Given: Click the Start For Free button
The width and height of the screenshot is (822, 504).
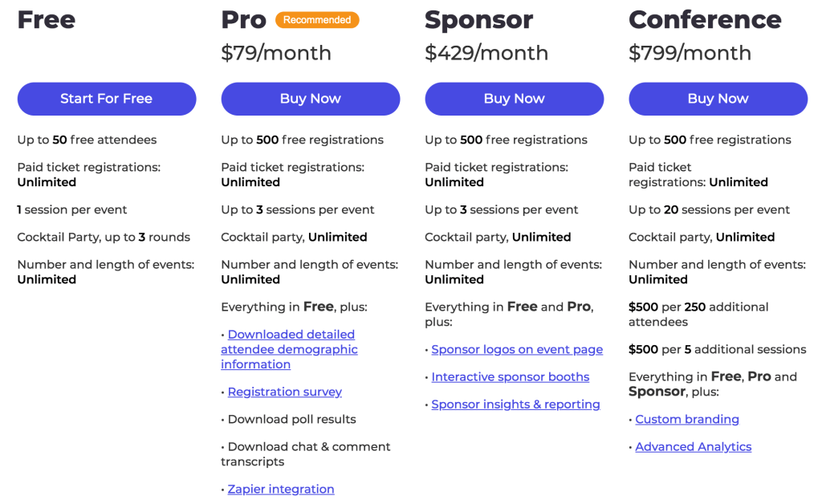Looking at the screenshot, I should click(107, 99).
